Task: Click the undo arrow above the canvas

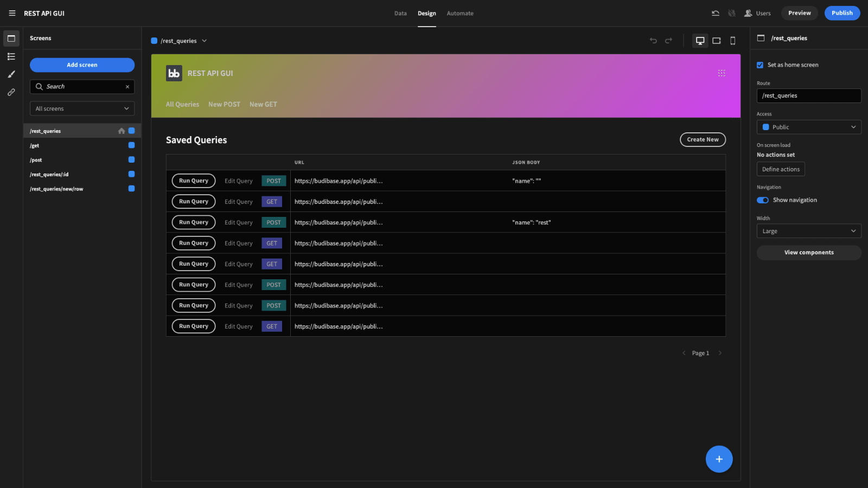Action: [653, 41]
